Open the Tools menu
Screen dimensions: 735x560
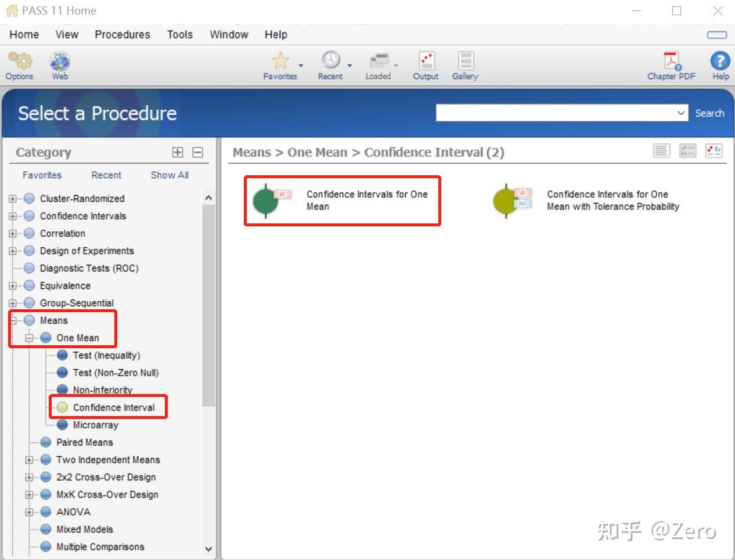pyautogui.click(x=180, y=35)
